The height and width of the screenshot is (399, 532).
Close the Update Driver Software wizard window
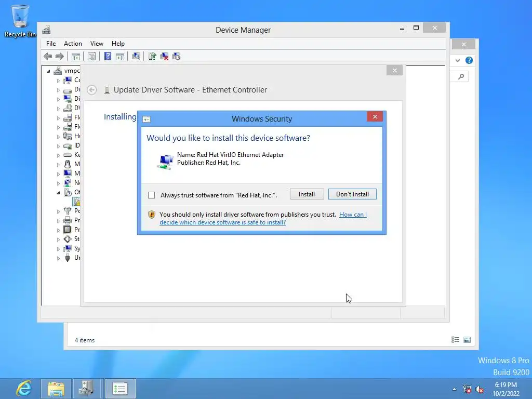click(395, 70)
